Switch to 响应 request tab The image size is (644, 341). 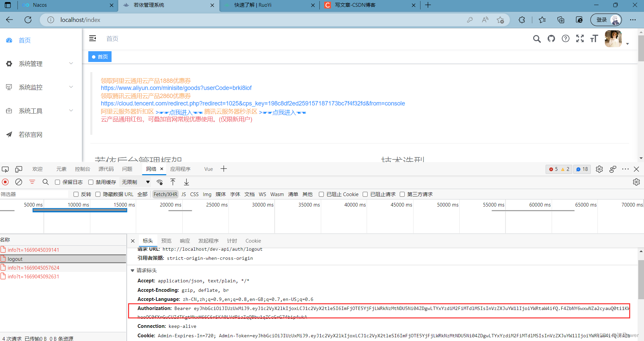185,241
